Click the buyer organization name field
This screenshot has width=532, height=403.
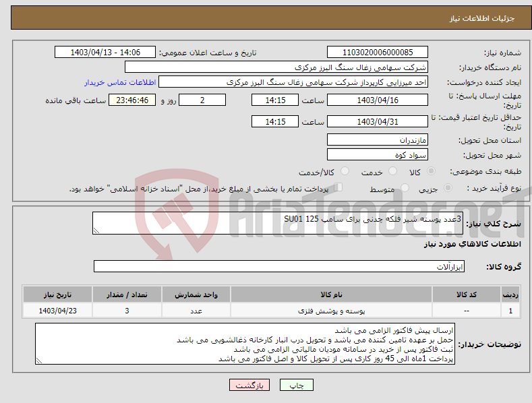pos(276,67)
